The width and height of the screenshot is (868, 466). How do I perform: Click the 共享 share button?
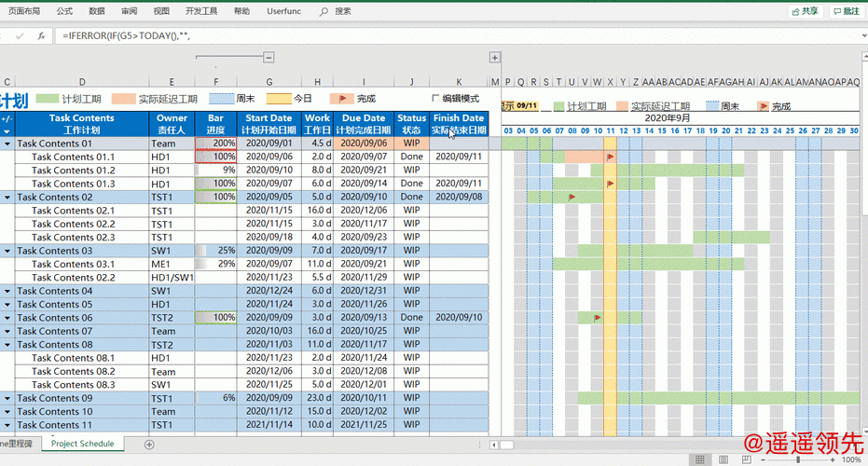click(x=804, y=11)
